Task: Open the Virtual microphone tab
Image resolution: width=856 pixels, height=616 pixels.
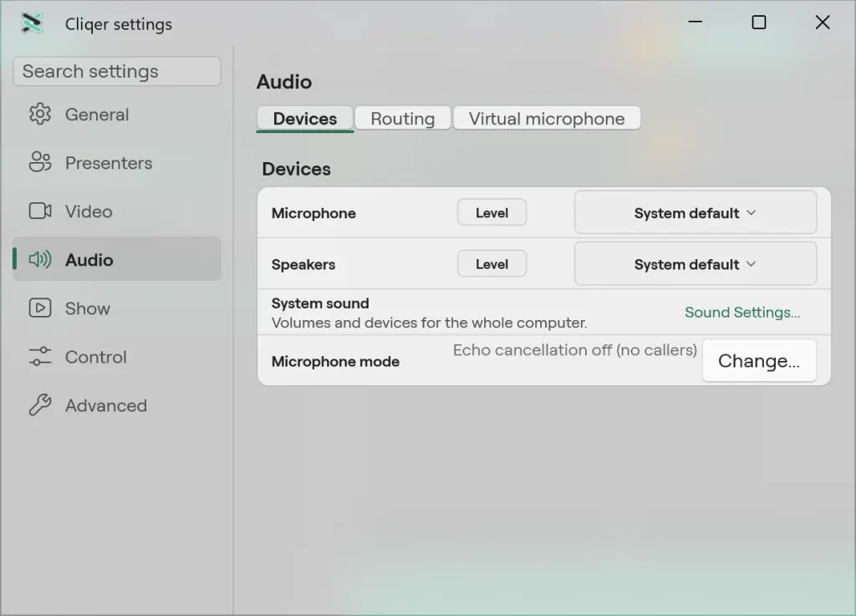Action: 547,119
